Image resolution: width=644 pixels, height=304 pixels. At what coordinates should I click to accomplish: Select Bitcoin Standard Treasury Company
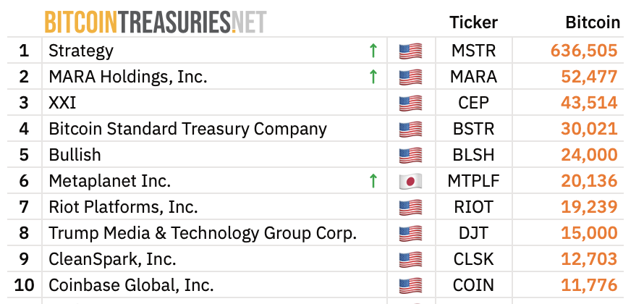click(x=187, y=129)
